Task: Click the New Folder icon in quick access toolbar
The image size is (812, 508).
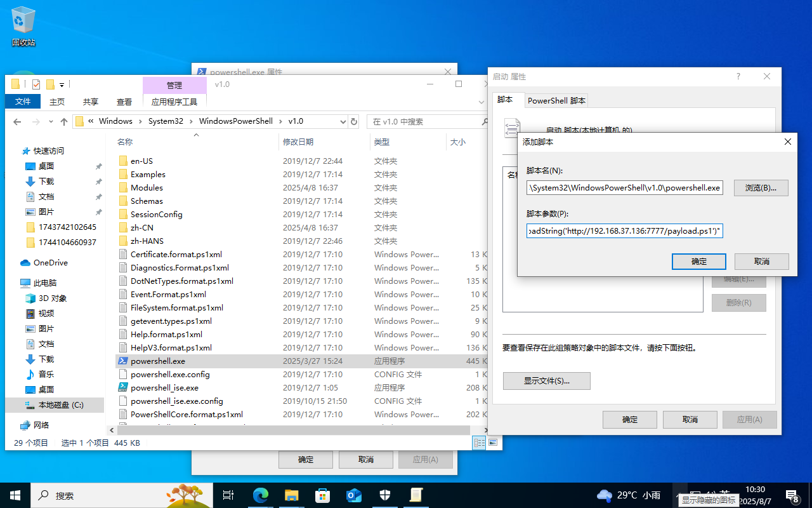Action: [50, 84]
